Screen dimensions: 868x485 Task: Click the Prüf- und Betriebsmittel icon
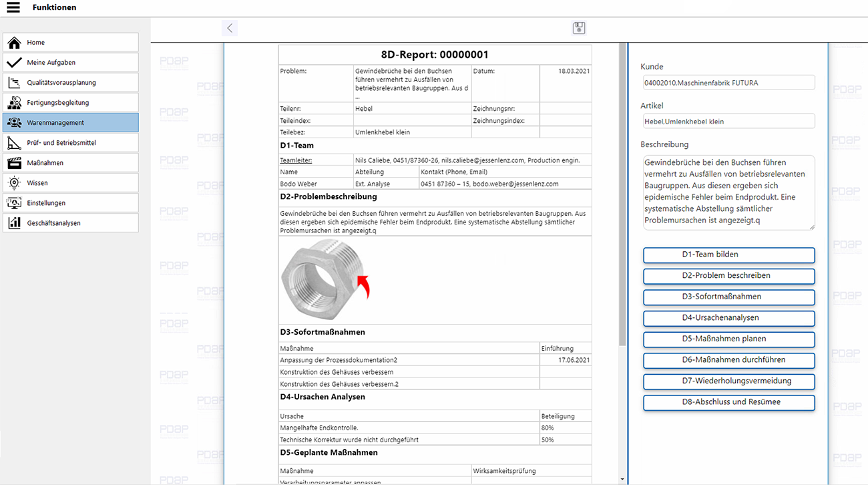point(14,143)
